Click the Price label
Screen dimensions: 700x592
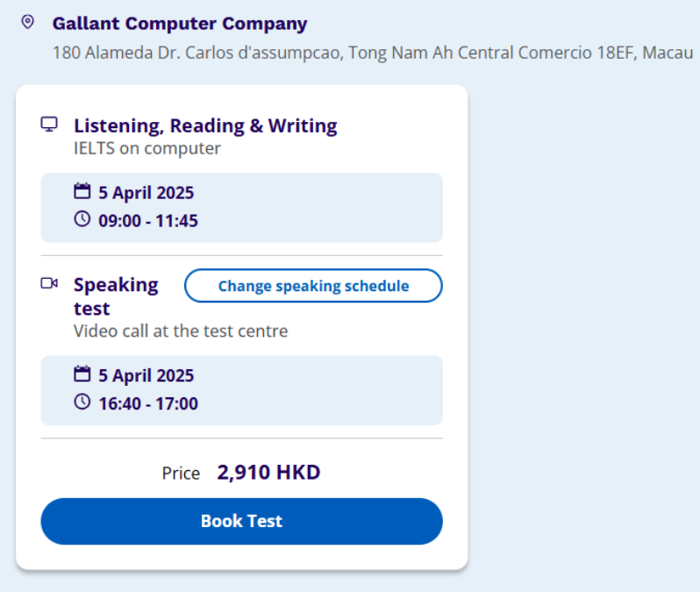[x=181, y=474]
